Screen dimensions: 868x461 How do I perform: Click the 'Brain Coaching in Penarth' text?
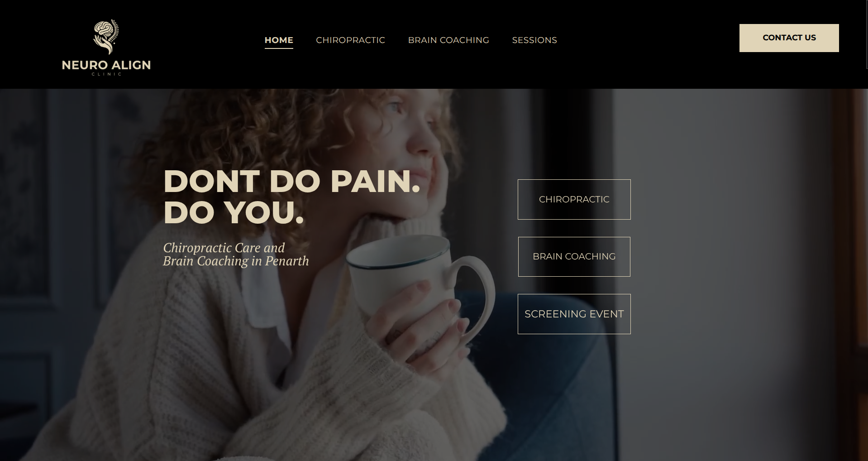coord(236,261)
